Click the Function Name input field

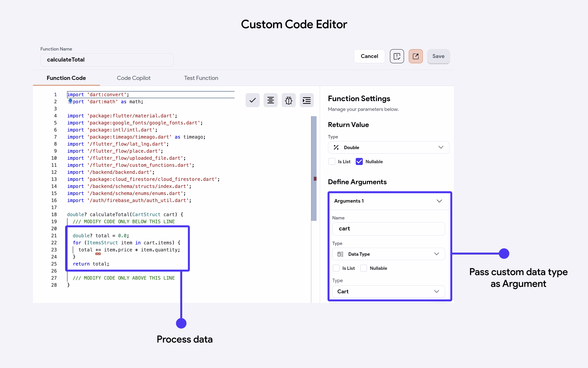tap(107, 60)
